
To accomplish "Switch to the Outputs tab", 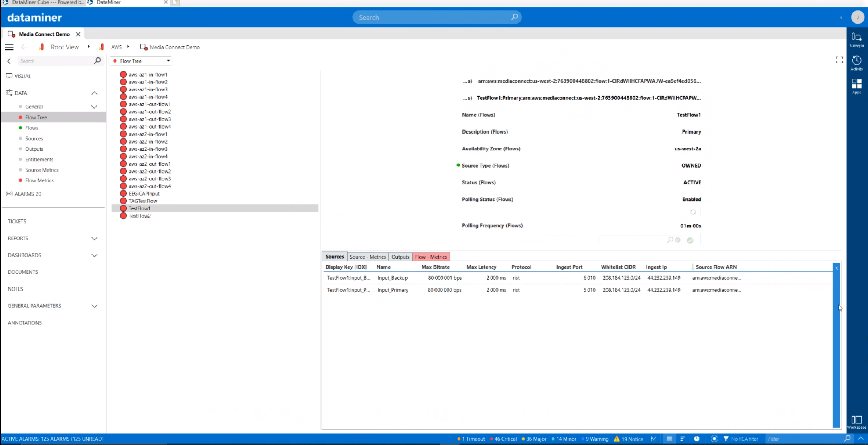I will [x=400, y=257].
